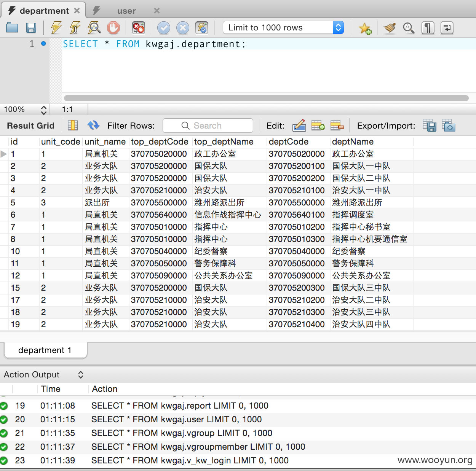The image size is (476, 471).
Task: Adjust the 100% zoom stepper
Action: (x=44, y=110)
